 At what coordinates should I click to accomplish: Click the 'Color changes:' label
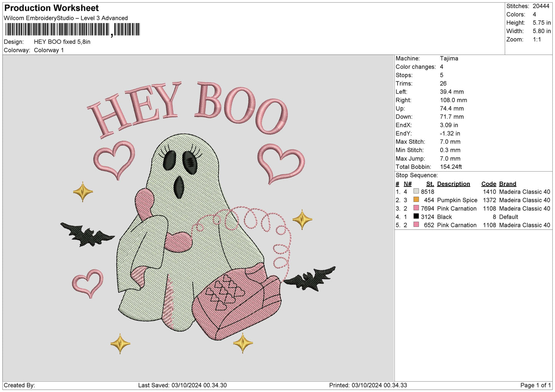click(416, 67)
